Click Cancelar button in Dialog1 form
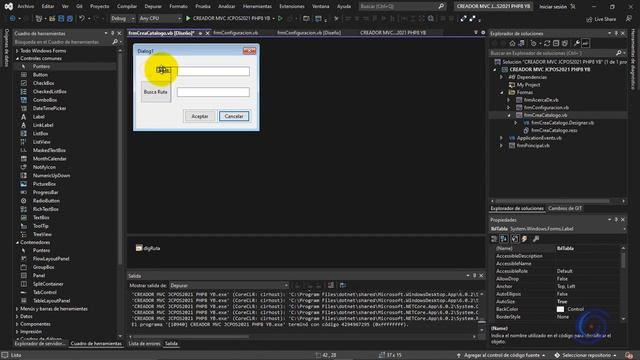Viewport: 640px width, 360px height. (234, 116)
